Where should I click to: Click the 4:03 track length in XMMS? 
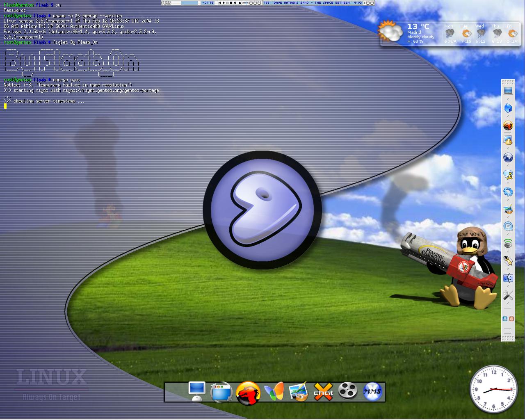(x=358, y=2)
